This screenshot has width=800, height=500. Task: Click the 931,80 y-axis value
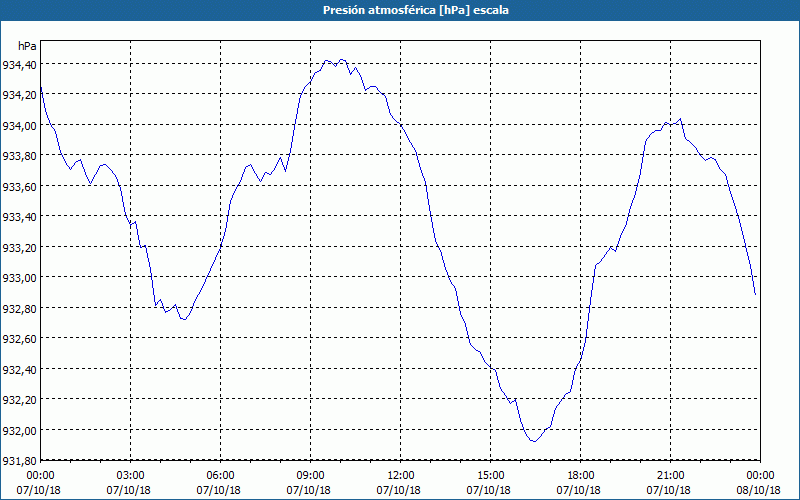point(19,461)
